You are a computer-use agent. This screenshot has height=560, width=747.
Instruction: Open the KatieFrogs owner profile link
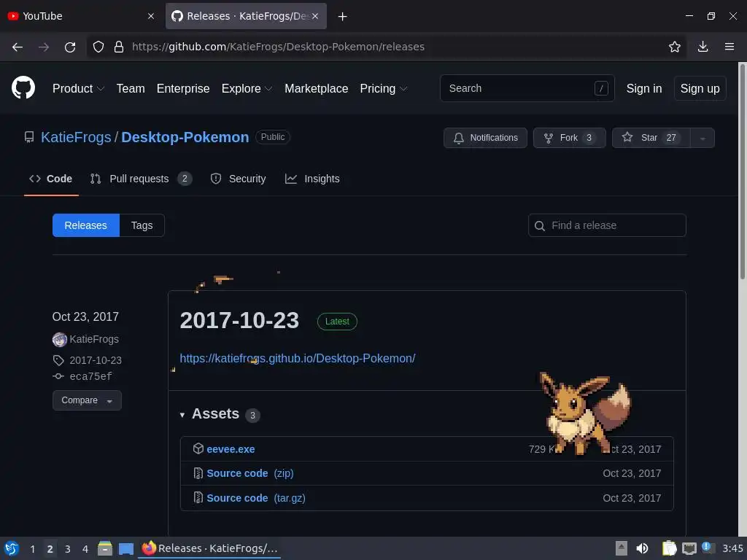[76, 137]
